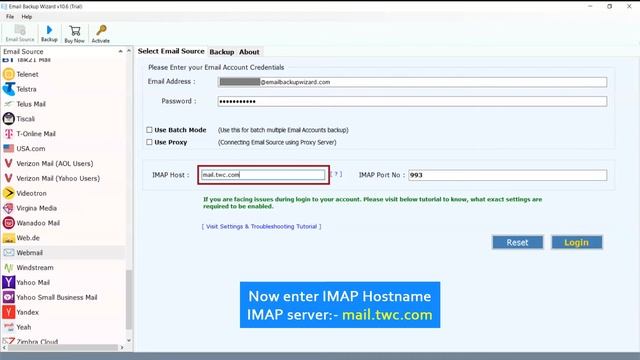640x360 pixels.
Task: Select the Virgina Media icon
Action: [9, 208]
